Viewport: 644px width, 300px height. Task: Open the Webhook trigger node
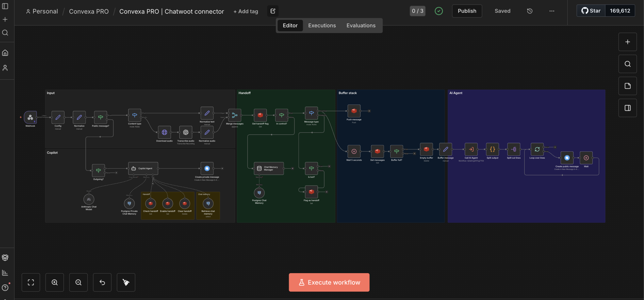click(x=30, y=117)
